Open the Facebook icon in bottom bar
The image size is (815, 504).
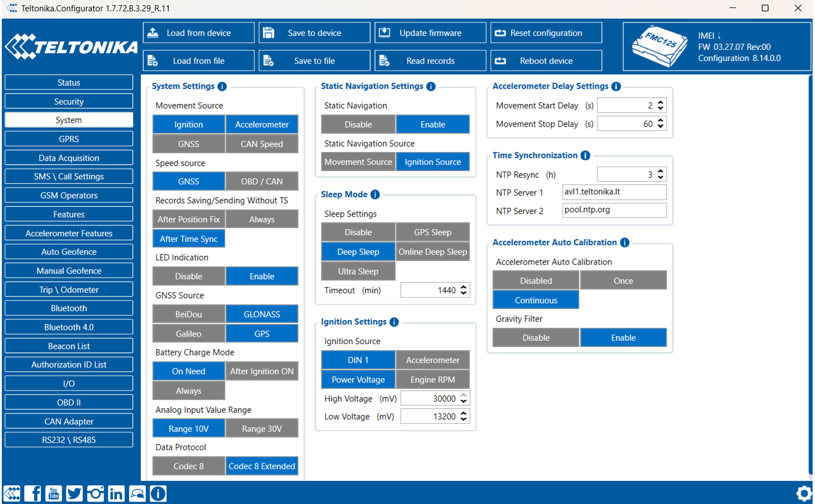[33, 494]
